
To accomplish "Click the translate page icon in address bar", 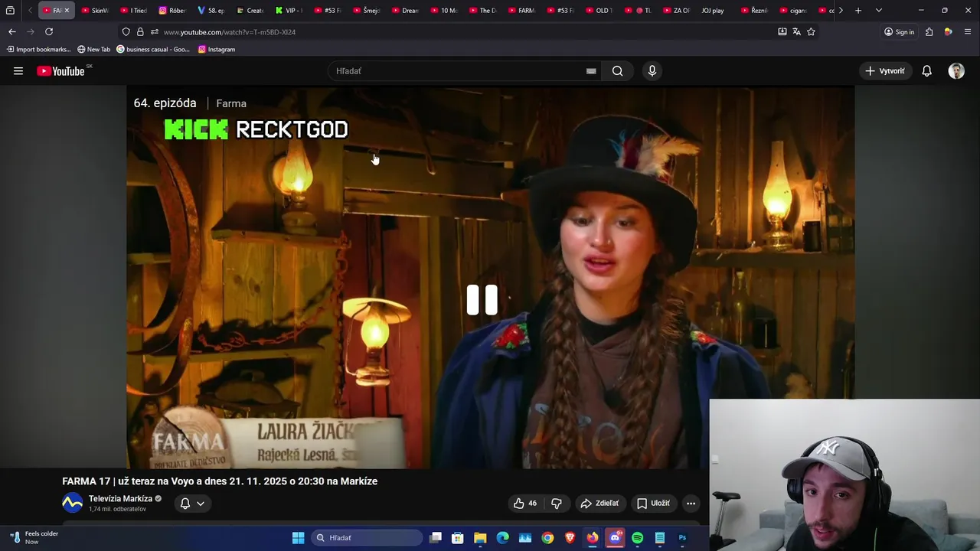I will pos(796,32).
